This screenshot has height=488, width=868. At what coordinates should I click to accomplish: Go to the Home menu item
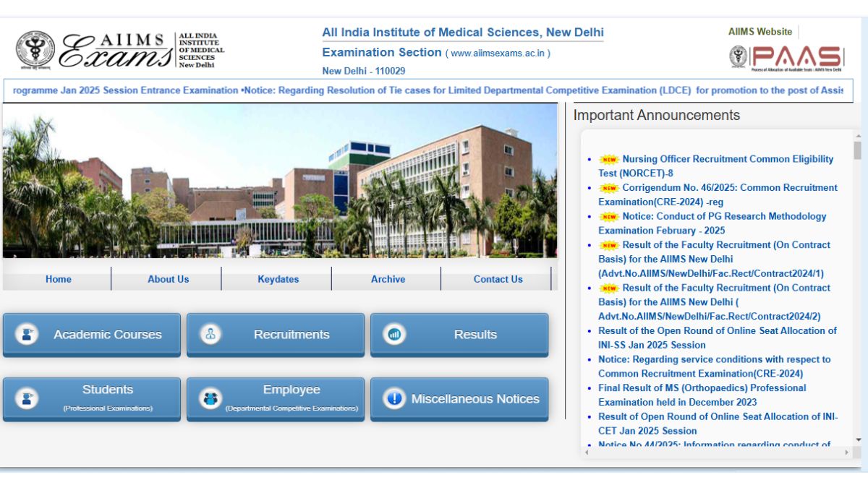tap(58, 279)
